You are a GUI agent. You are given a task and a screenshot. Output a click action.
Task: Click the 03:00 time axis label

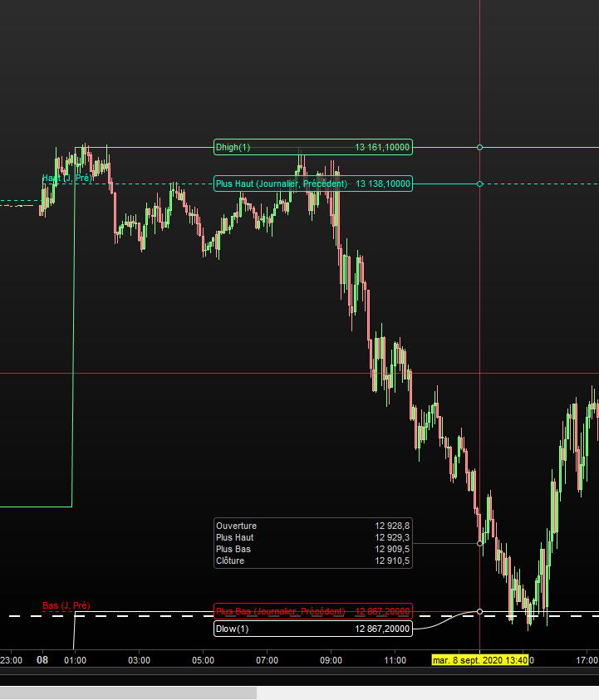(x=139, y=660)
